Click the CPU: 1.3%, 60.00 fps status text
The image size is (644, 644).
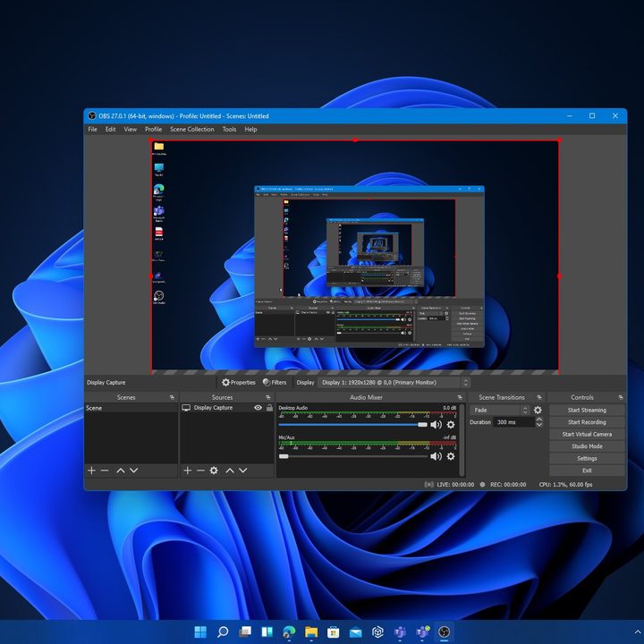[565, 485]
